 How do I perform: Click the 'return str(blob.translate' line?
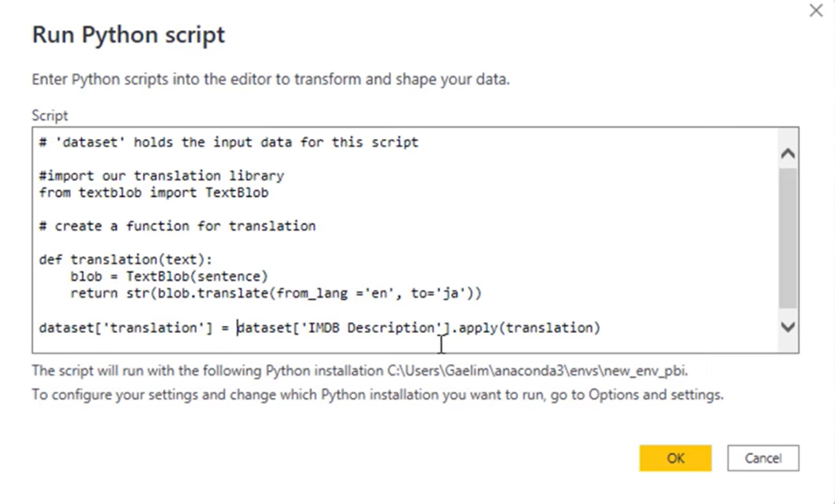click(276, 294)
